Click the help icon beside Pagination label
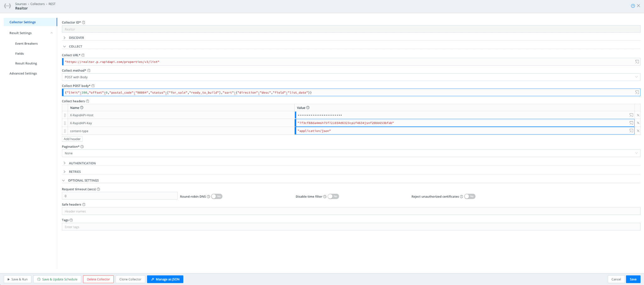The height and width of the screenshot is (285, 644). point(82,147)
